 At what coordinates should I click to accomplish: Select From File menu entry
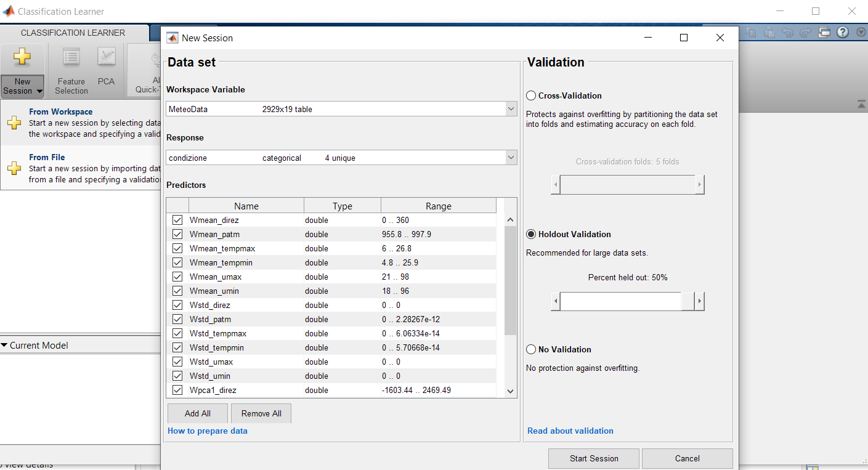tap(47, 158)
